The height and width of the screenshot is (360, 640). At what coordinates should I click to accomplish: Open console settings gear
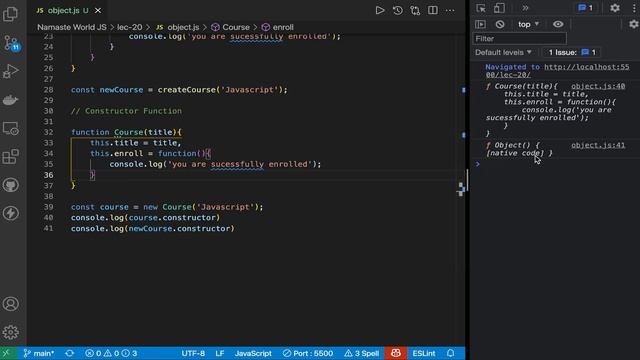(x=633, y=24)
